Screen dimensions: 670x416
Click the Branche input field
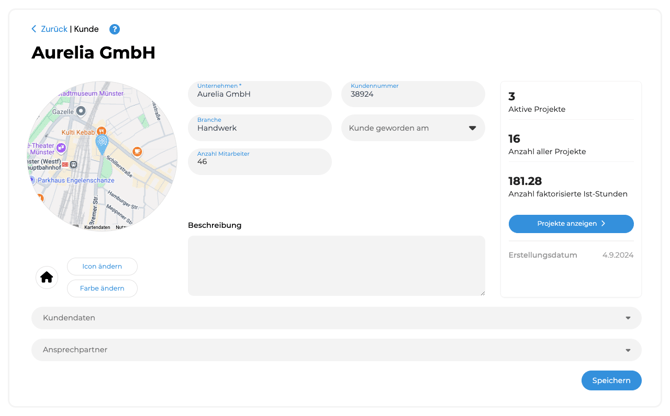pyautogui.click(x=260, y=129)
